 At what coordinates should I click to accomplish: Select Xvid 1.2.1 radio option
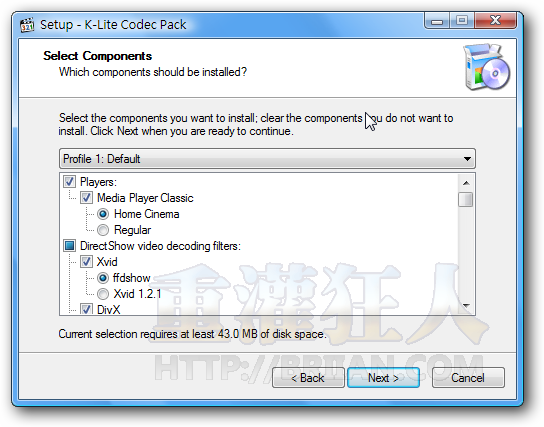click(103, 294)
